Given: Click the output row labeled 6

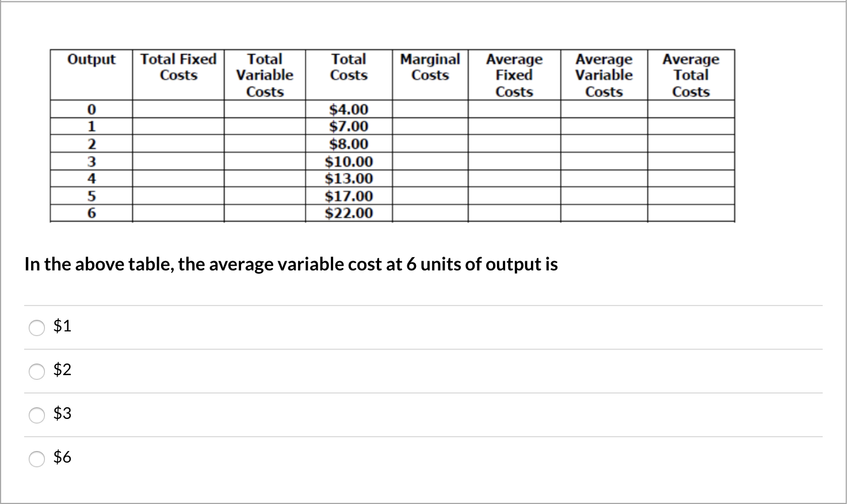Looking at the screenshot, I should pos(91,213).
